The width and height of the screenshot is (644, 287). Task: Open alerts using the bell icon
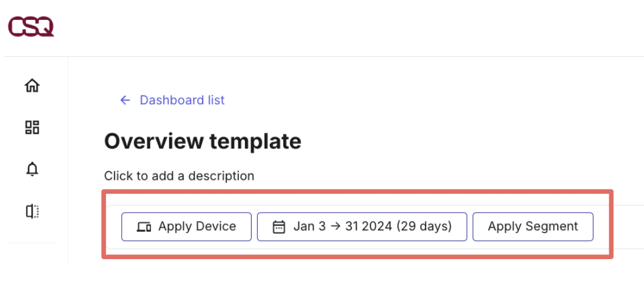click(x=32, y=169)
